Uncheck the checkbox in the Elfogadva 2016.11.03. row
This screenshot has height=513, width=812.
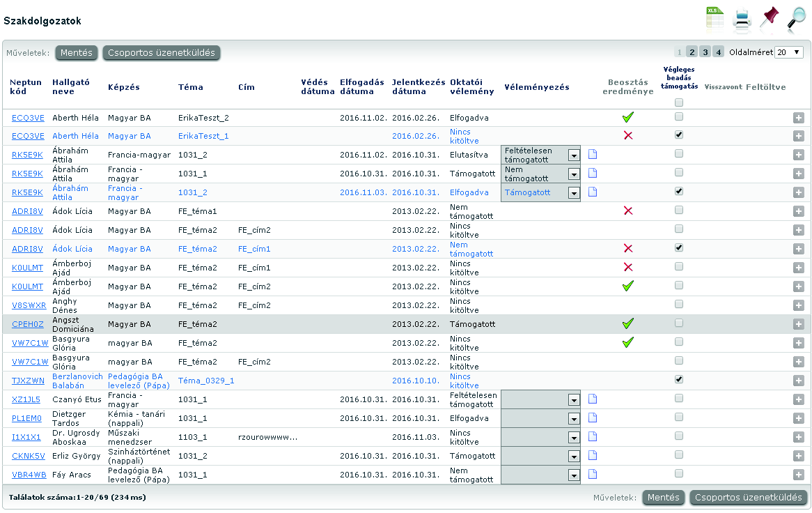click(x=679, y=191)
